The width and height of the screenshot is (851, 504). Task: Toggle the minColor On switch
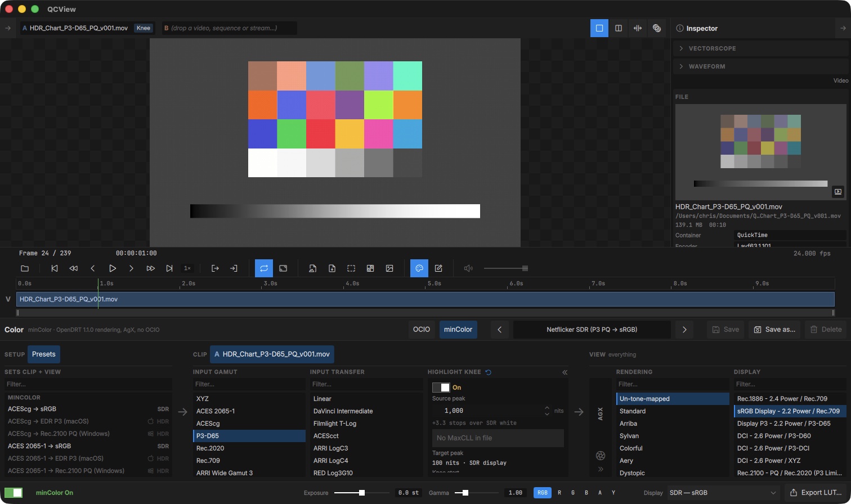click(14, 493)
